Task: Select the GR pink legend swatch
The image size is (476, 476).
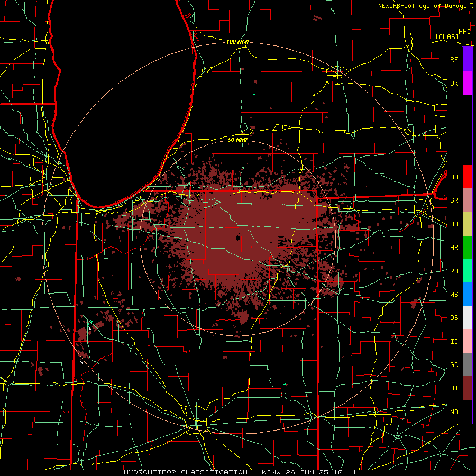Action: tap(467, 200)
